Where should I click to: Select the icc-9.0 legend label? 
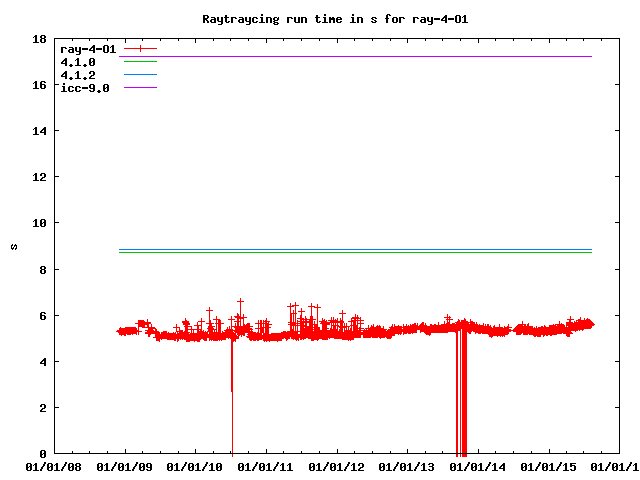coord(84,88)
